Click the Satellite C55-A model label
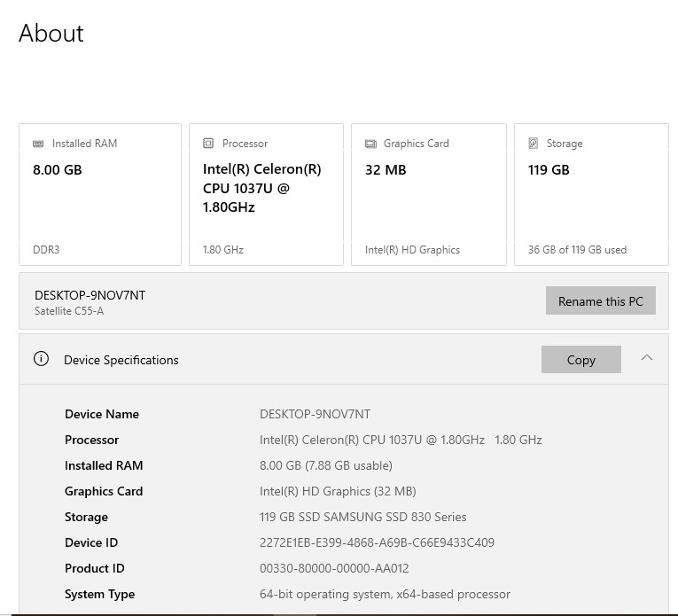The height and width of the screenshot is (616, 678). (69, 311)
